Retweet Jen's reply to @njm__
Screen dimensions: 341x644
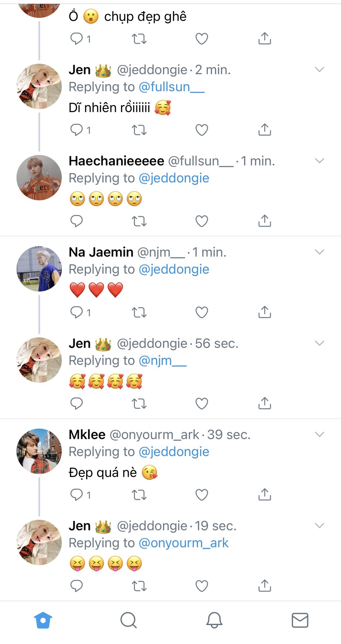(139, 404)
